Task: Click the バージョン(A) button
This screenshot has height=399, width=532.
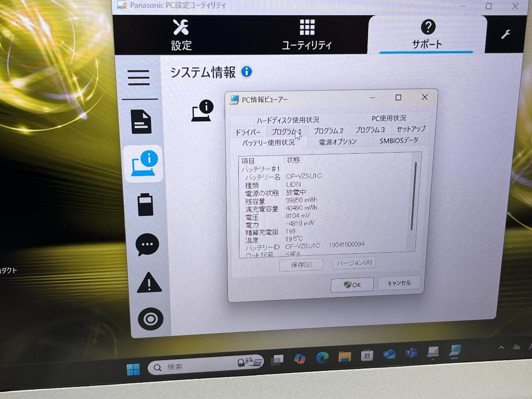Action: (x=354, y=263)
